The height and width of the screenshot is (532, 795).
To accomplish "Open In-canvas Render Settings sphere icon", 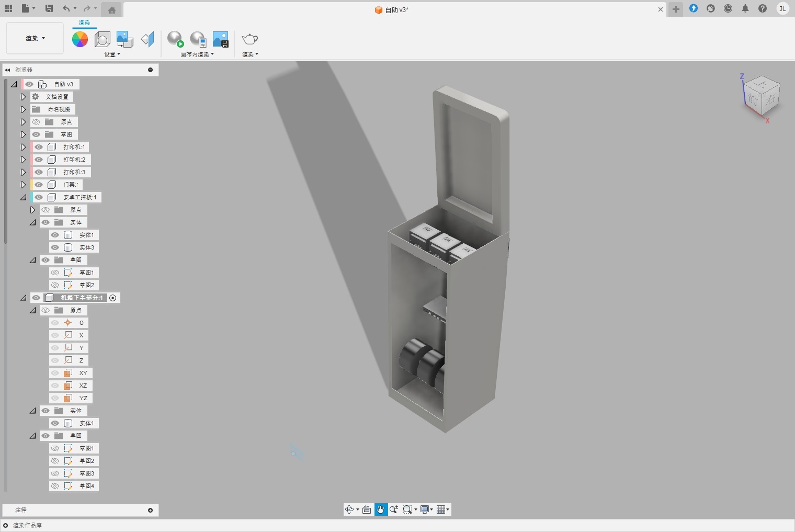I will (x=198, y=39).
